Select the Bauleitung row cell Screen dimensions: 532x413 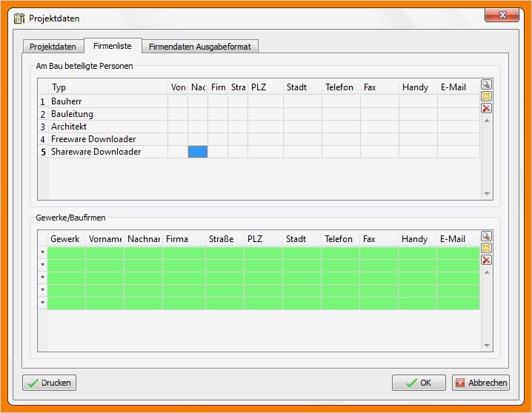click(108, 114)
